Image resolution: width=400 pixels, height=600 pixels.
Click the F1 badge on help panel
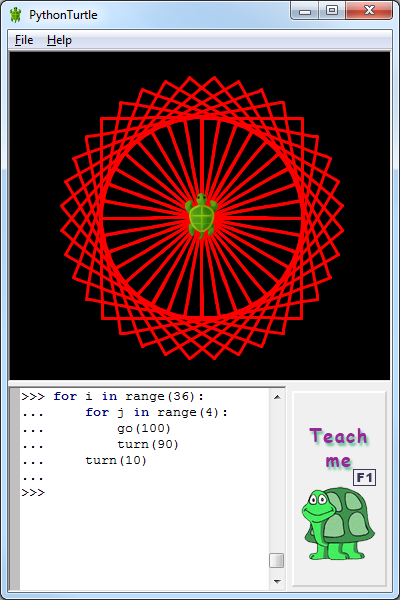coord(364,478)
